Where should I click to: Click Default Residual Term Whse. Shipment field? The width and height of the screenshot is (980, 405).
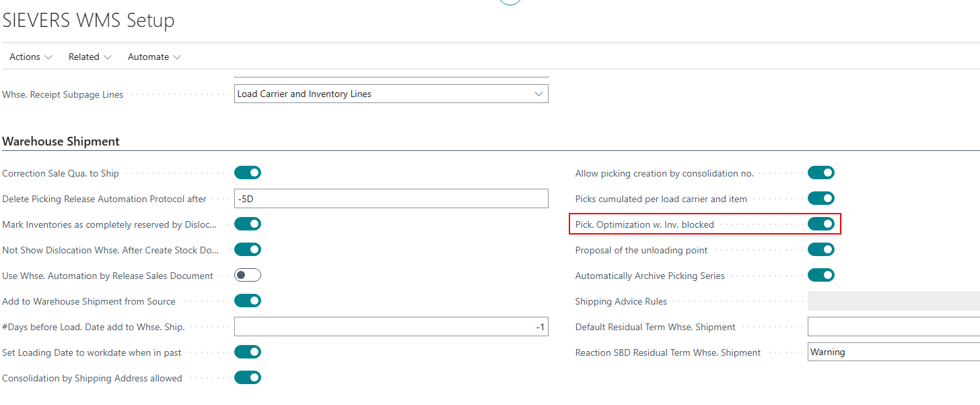coord(893,327)
